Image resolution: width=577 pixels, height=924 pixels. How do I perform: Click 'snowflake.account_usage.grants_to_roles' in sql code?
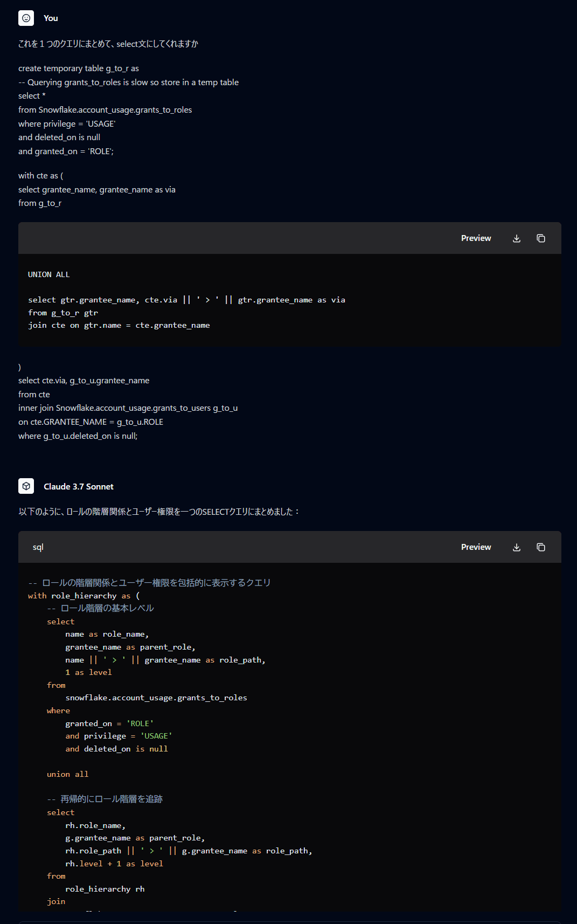point(156,698)
